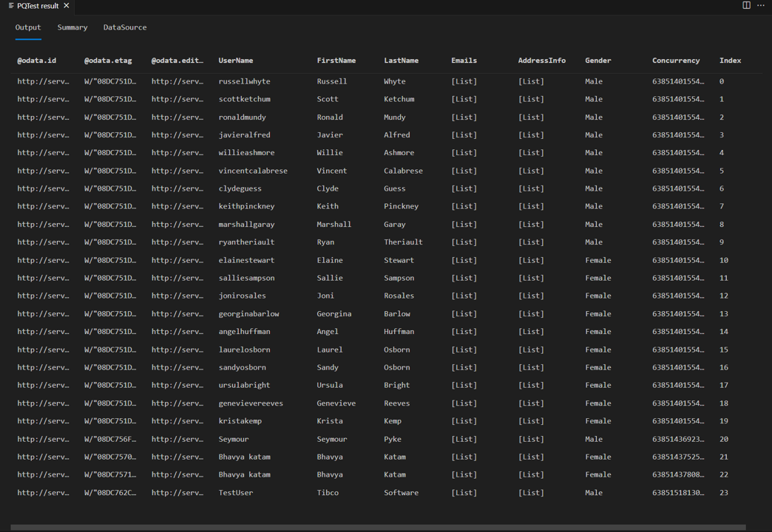Open the AddressInfo [List] for TestUser
Viewport: 772px width, 532px height.
coord(531,493)
